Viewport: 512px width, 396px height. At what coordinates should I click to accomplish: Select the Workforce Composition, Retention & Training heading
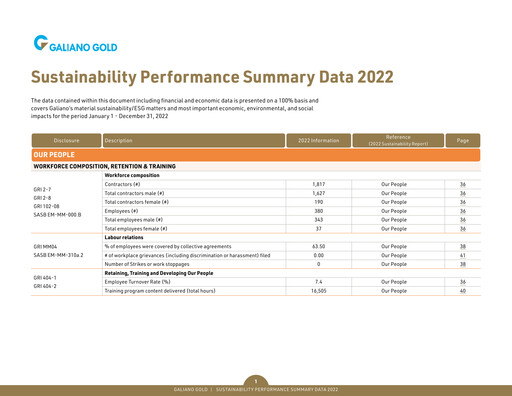click(104, 166)
